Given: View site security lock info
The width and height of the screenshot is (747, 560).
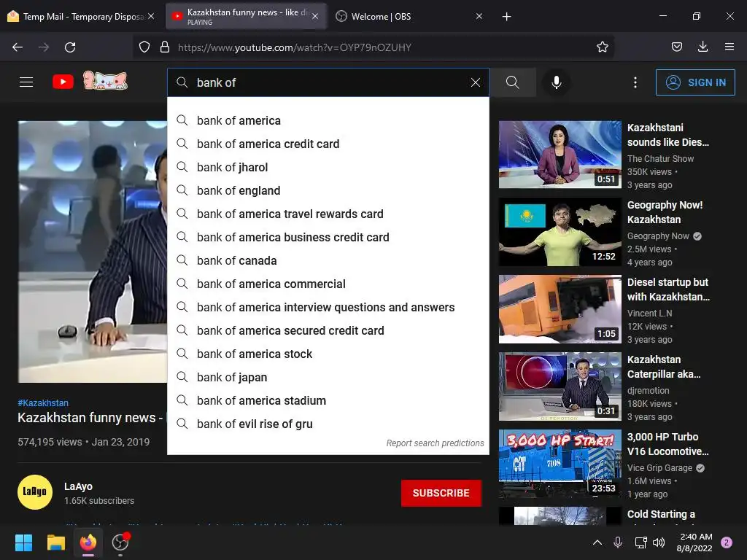Looking at the screenshot, I should (x=165, y=47).
